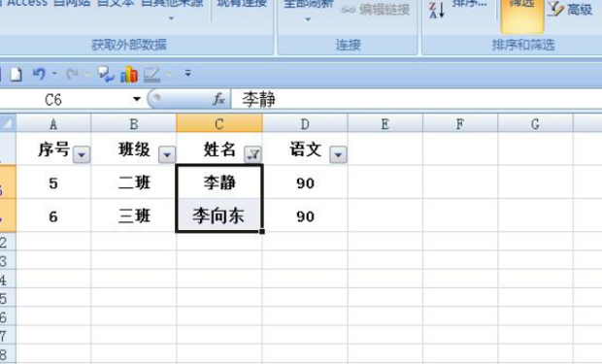The width and height of the screenshot is (602, 364).
Task: Select column B header
Action: (x=134, y=124)
